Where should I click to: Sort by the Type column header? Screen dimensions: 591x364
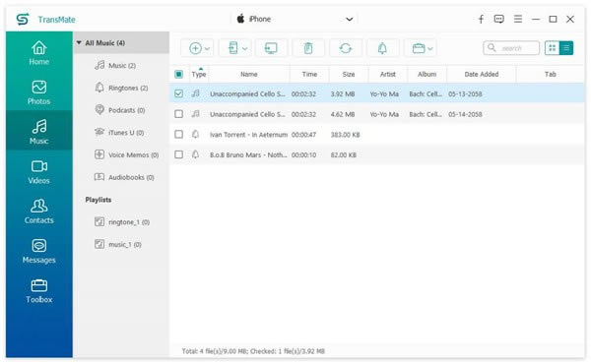point(199,74)
